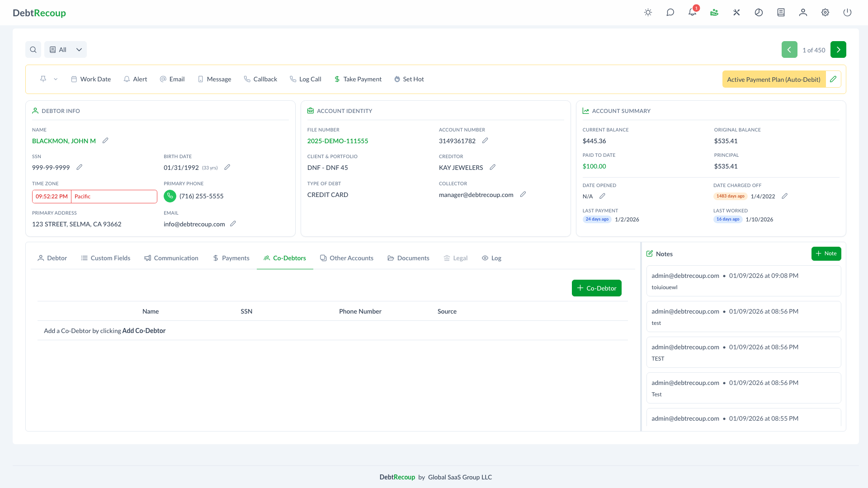The image size is (868, 488).
Task: Pin this account using the pin toggle
Action: tap(43, 79)
